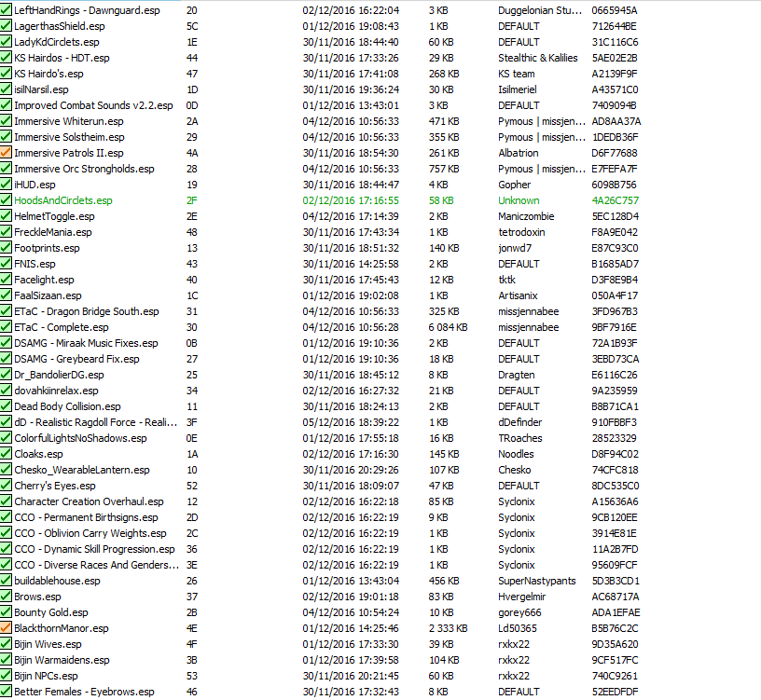Click the 6 084 KB size cell
Image resolution: width=761 pixels, height=700 pixels.
448,327
